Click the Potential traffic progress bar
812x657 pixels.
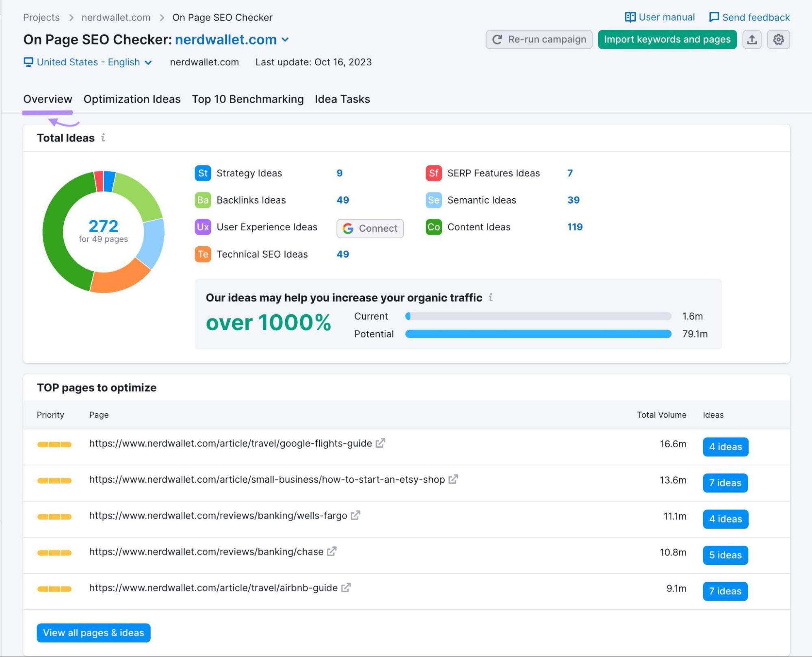538,334
